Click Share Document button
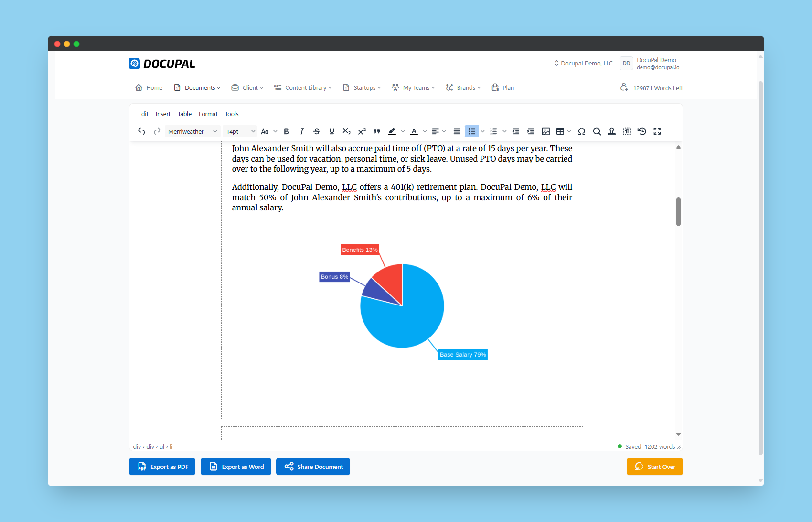The image size is (812, 522). click(313, 467)
